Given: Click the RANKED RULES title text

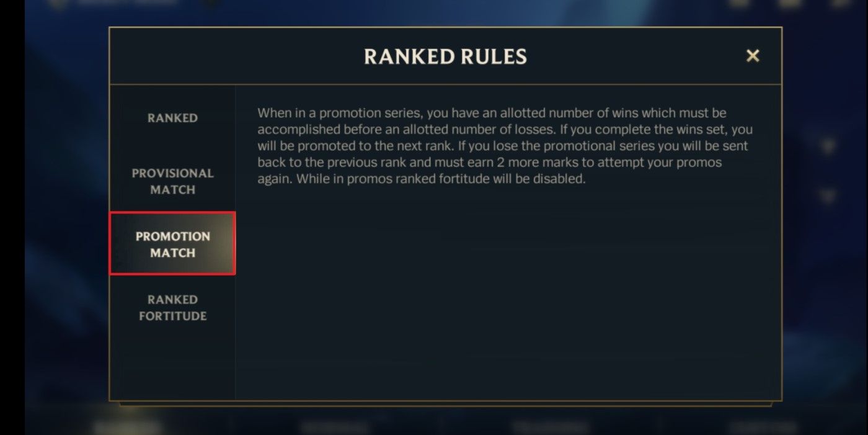Looking at the screenshot, I should pos(445,56).
